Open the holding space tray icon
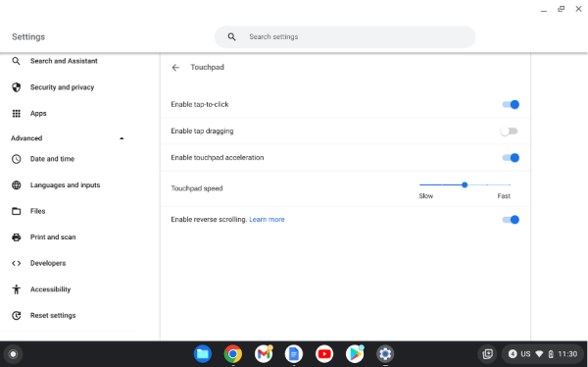588x367 pixels. [487, 354]
